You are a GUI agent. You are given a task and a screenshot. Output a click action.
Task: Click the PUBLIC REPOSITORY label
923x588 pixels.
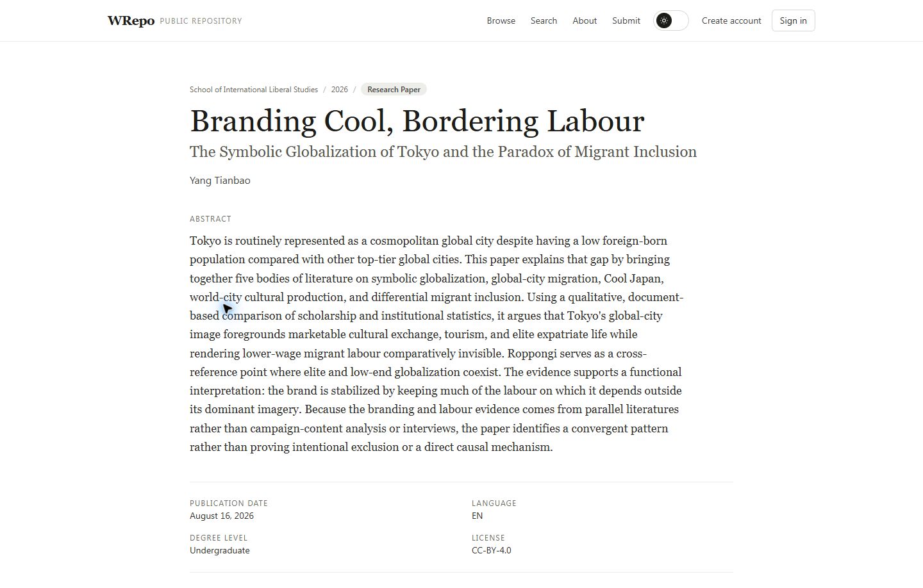(x=201, y=21)
